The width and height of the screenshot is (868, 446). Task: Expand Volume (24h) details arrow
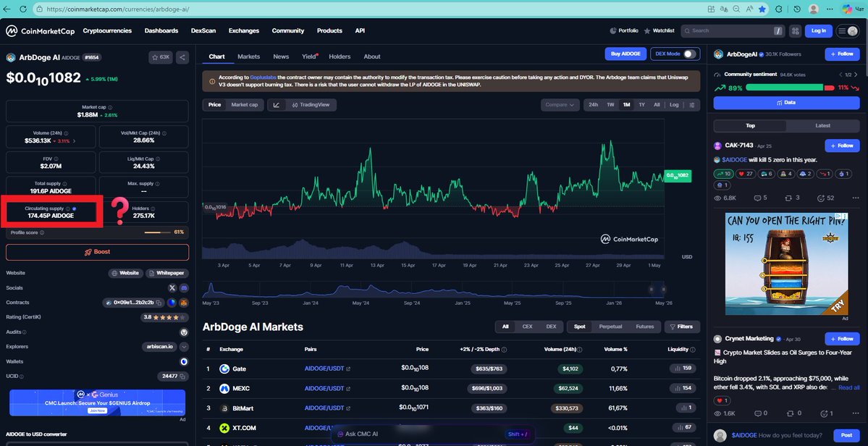pos(75,141)
